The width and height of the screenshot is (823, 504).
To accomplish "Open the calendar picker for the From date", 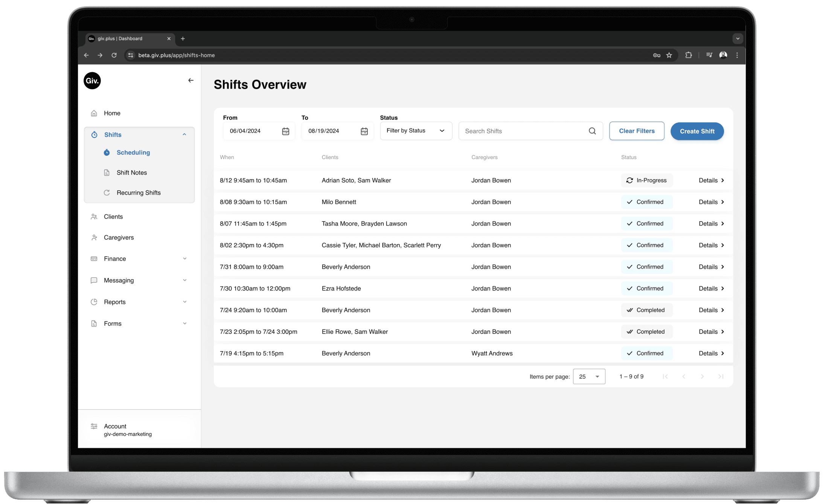I will [x=285, y=131].
